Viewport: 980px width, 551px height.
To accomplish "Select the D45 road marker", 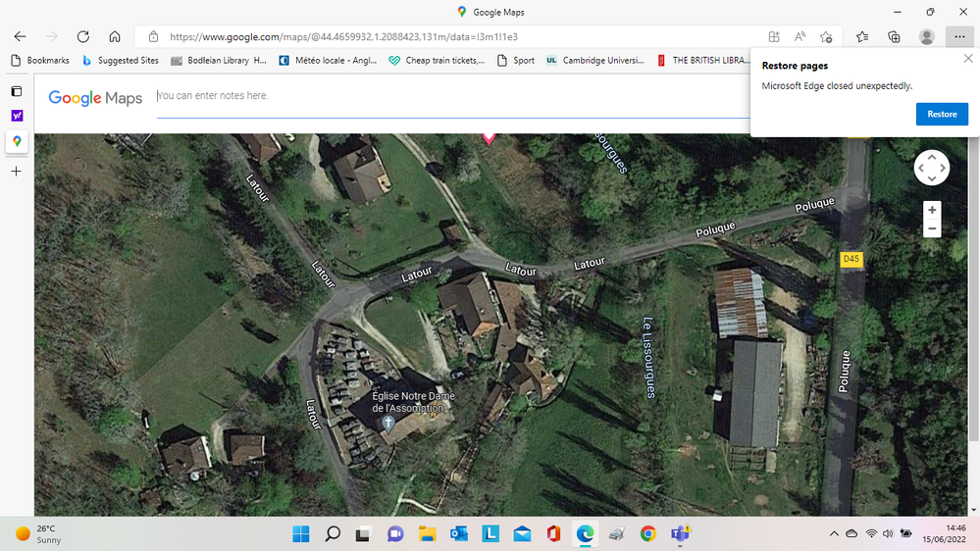I will tap(851, 259).
